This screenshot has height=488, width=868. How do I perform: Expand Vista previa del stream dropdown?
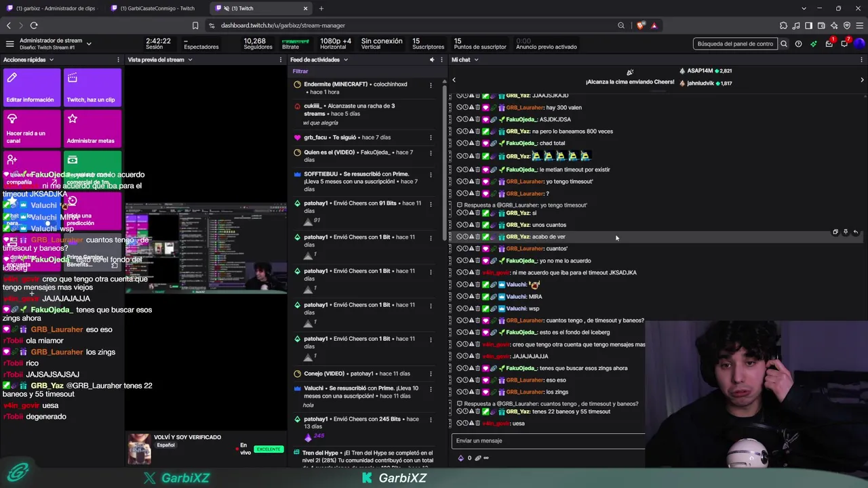click(x=190, y=60)
